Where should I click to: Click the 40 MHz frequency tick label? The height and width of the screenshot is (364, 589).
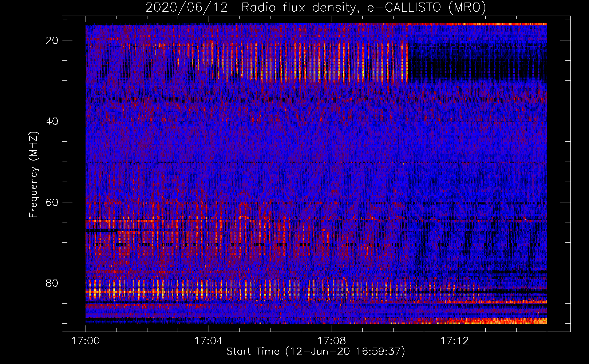coord(52,121)
